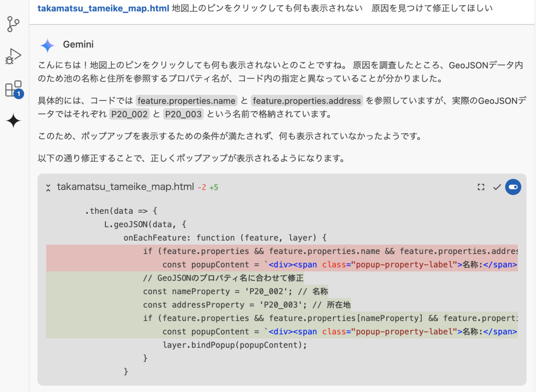Accept changes with the checkmark icon
The image size is (540, 392).
click(x=497, y=187)
